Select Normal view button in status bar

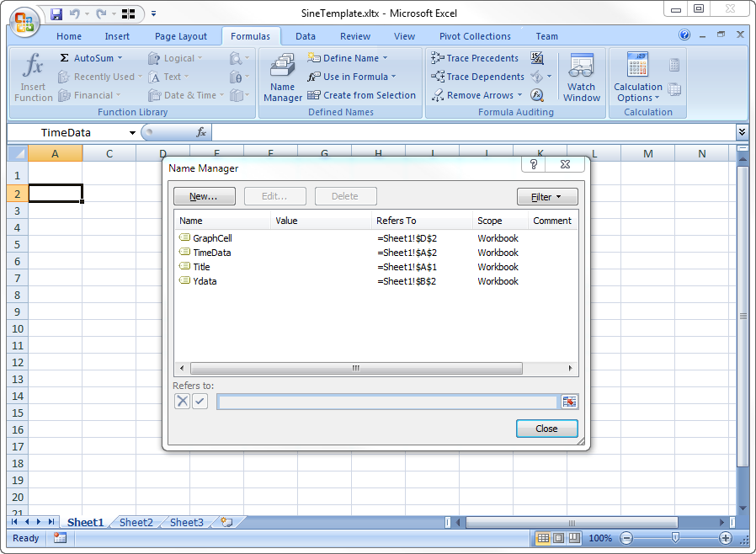click(x=543, y=538)
